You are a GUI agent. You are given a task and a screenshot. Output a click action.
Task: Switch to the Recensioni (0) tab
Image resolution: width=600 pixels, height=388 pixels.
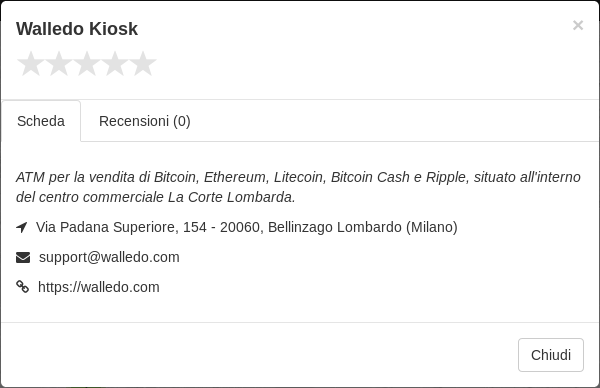point(145,121)
